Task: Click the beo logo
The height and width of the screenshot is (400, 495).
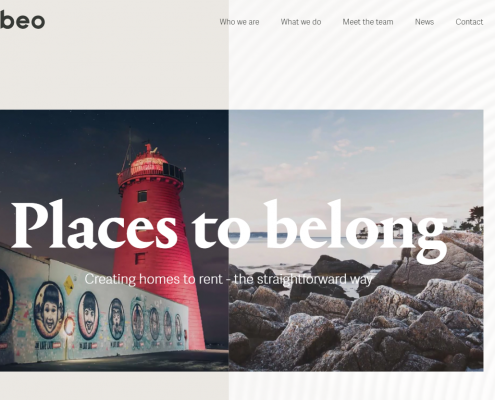Action: [x=22, y=21]
